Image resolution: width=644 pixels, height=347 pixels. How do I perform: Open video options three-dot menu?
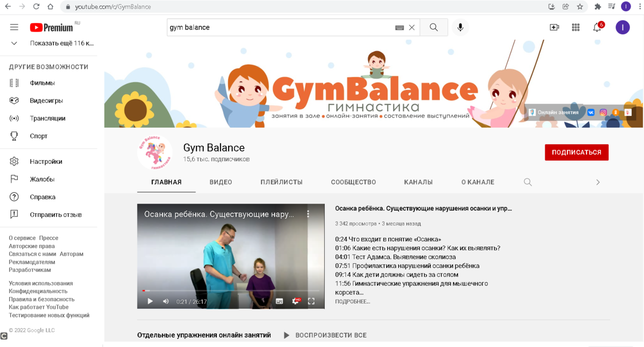click(x=308, y=214)
